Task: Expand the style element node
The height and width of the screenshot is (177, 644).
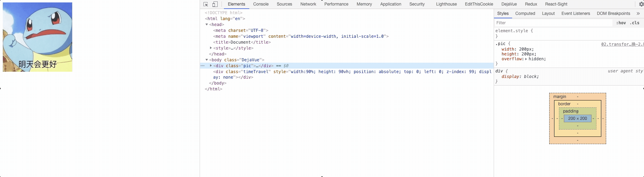Action: pos(211,48)
